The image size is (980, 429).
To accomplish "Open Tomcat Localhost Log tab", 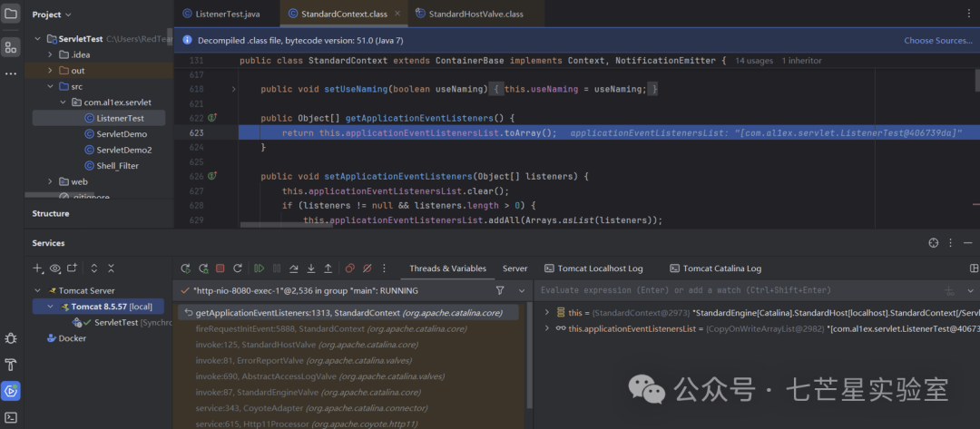I will (x=593, y=268).
